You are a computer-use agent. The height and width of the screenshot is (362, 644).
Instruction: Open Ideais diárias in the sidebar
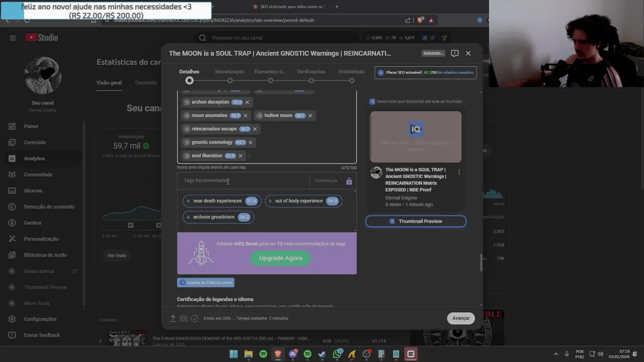pos(39,271)
